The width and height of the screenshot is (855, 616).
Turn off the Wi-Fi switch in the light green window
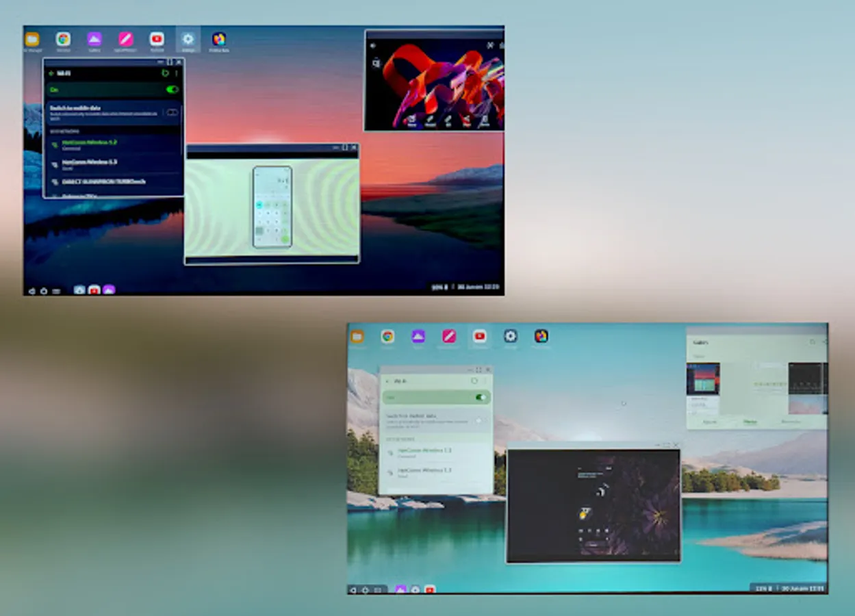[481, 397]
